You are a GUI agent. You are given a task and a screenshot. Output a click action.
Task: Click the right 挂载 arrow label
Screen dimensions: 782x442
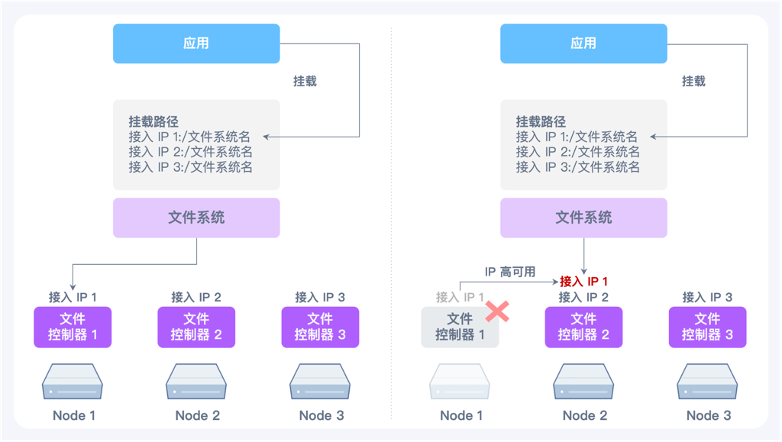coord(693,81)
